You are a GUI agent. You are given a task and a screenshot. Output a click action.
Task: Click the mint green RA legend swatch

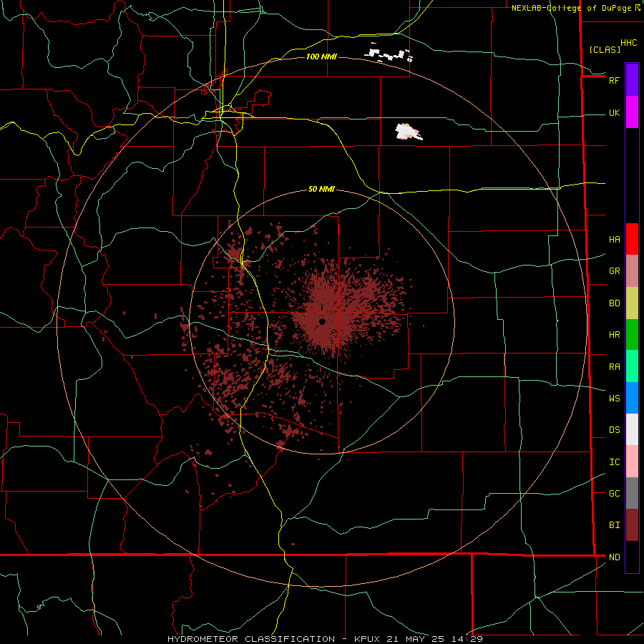[632, 366]
